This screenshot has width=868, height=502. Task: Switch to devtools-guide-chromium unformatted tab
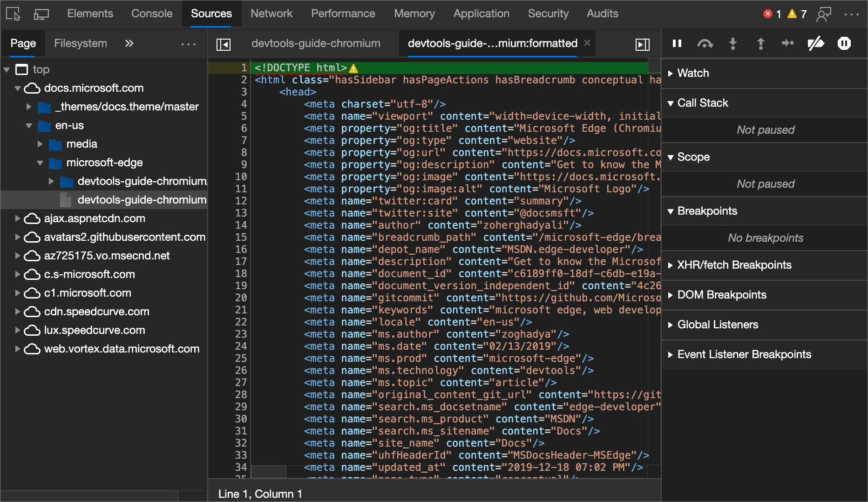316,43
